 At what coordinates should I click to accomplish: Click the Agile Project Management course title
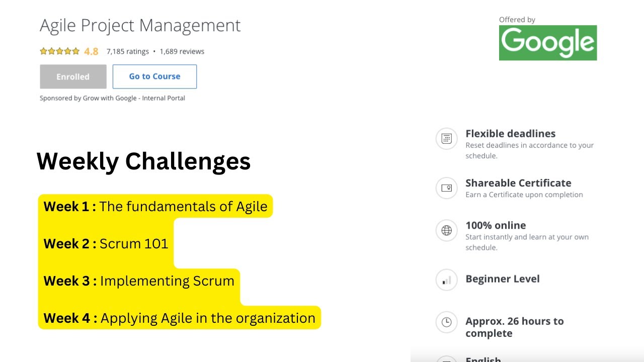[x=140, y=25]
